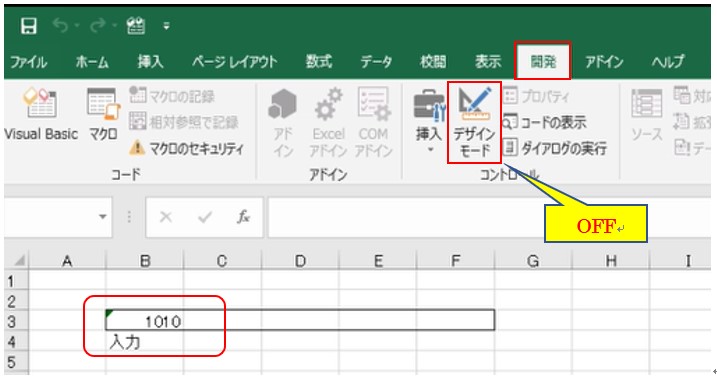The image size is (717, 380).
Task: Click cell B4 with text 入力
Action: [144, 342]
